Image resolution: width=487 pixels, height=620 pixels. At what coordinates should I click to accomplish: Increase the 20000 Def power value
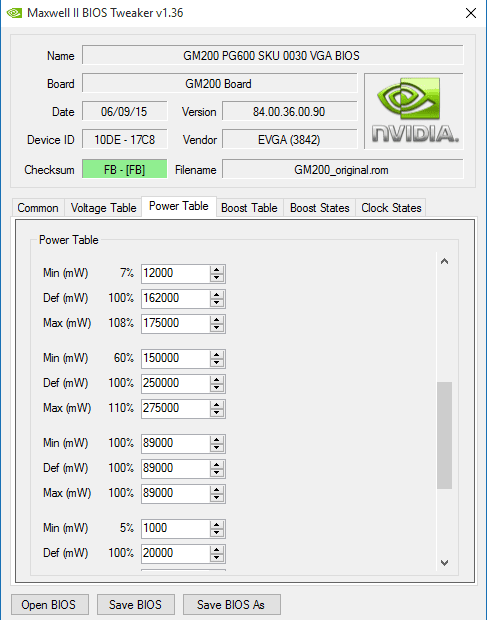tap(217, 549)
